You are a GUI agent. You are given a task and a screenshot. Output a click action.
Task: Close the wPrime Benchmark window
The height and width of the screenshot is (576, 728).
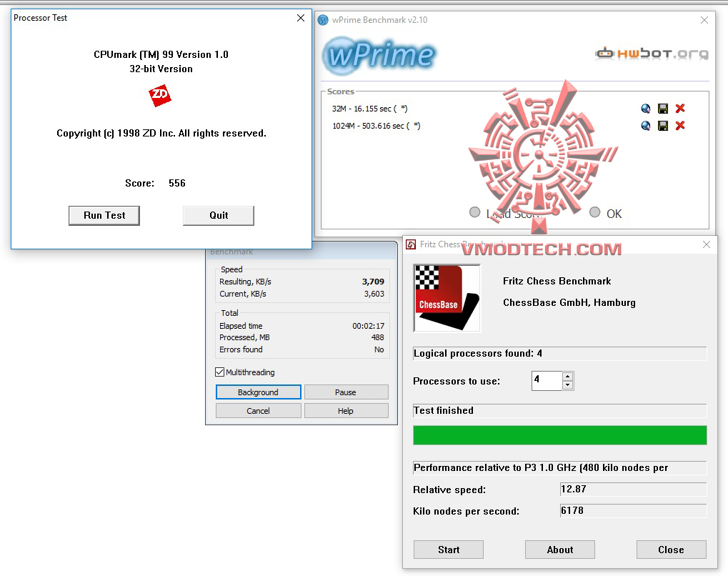[x=704, y=20]
